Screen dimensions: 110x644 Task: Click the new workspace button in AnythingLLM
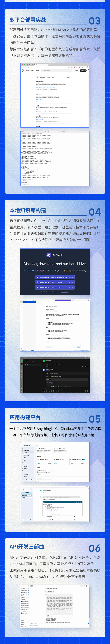(x=27, y=492)
